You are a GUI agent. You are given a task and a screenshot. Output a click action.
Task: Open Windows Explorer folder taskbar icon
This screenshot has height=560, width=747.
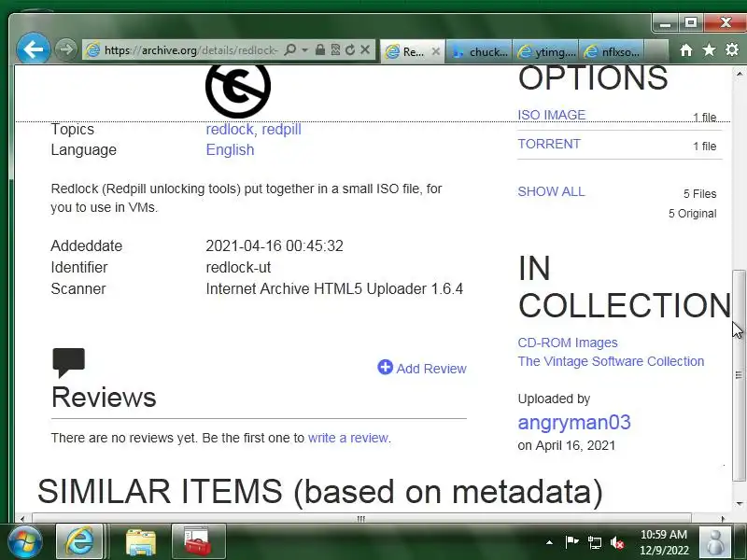coord(141,542)
